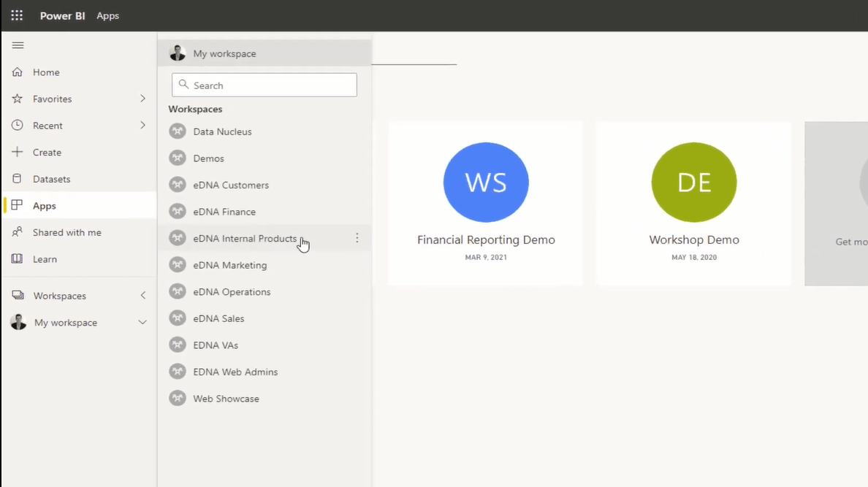Focus the workspace Search field
The image size is (868, 487).
[264, 85]
